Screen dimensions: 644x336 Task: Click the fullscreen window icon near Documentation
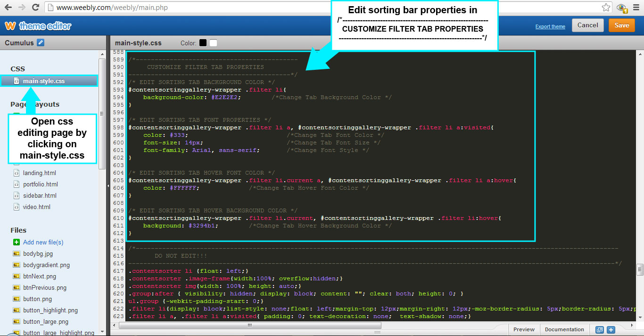pyautogui.click(x=599, y=330)
